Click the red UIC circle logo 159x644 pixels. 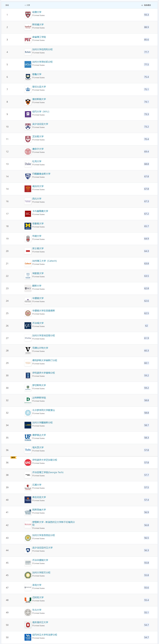[x=28, y=463]
